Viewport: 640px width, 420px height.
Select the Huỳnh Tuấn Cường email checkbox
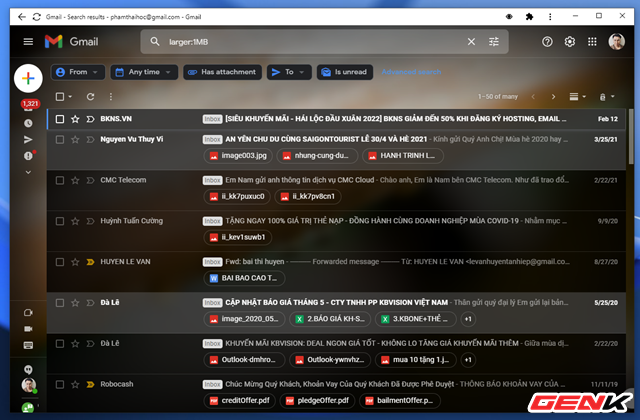pos(60,221)
